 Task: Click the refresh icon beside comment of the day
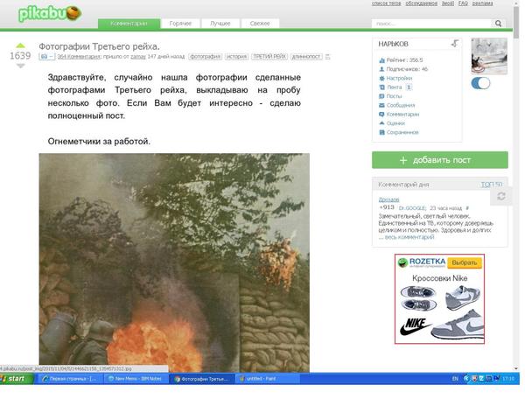tap(501, 197)
